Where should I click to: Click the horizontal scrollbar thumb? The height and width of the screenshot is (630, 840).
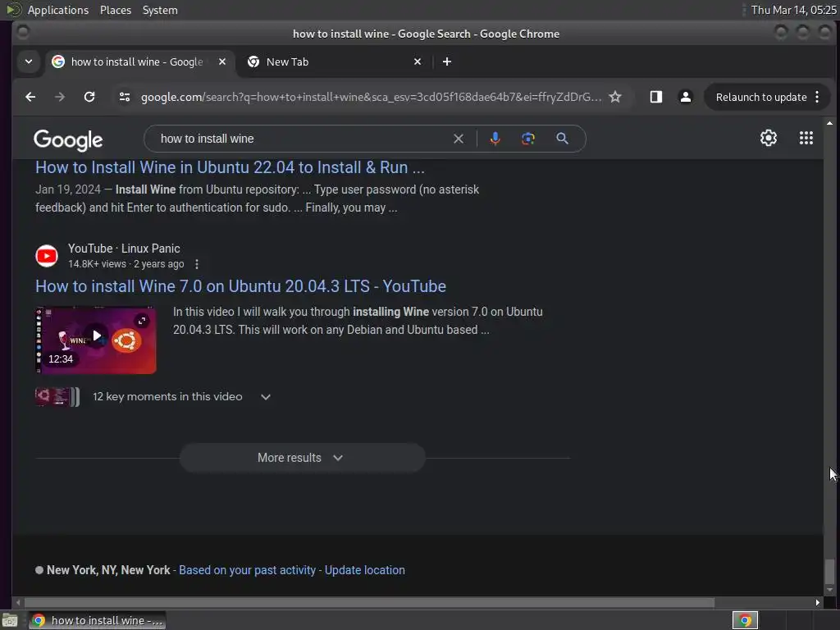click(370, 603)
